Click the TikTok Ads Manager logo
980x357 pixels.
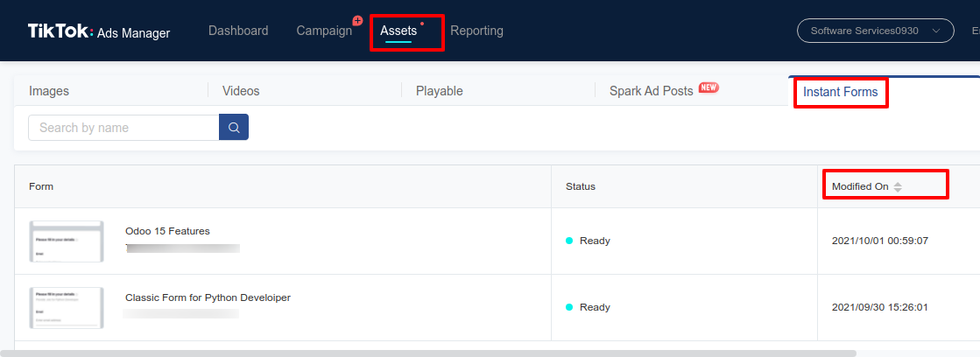pos(99,31)
